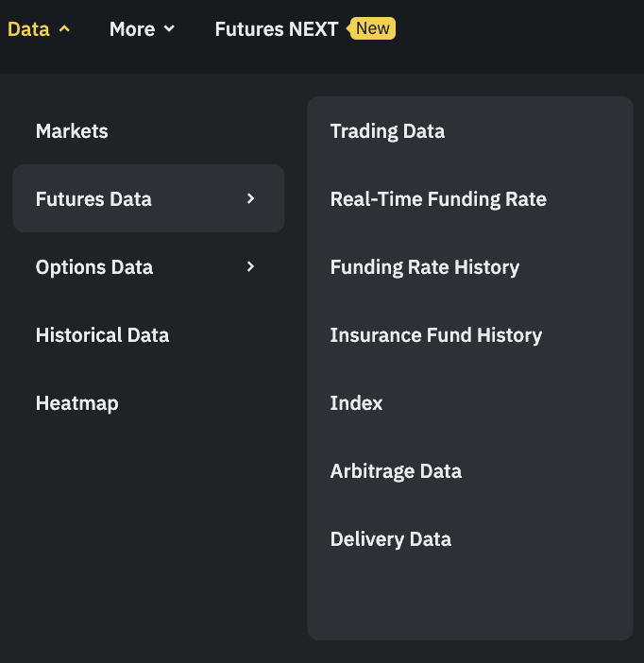
Task: Select the Futures Data item
Action: pyautogui.click(x=93, y=199)
